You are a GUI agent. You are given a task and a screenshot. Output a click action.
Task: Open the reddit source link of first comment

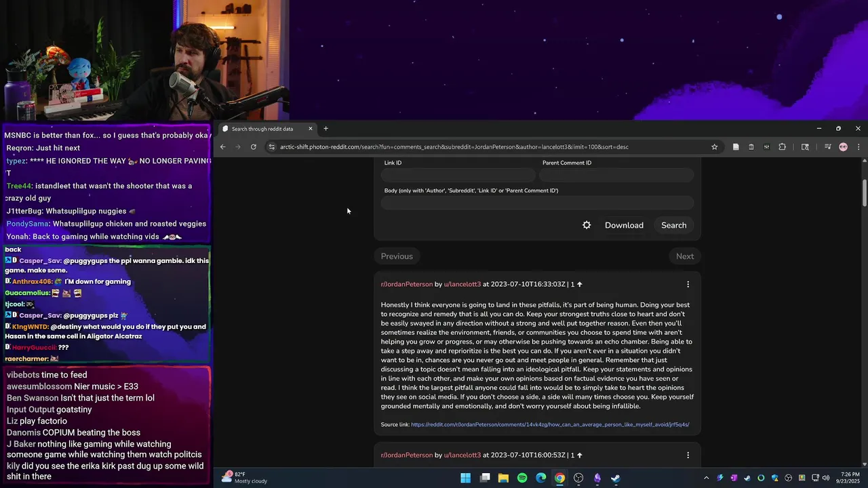550,425
